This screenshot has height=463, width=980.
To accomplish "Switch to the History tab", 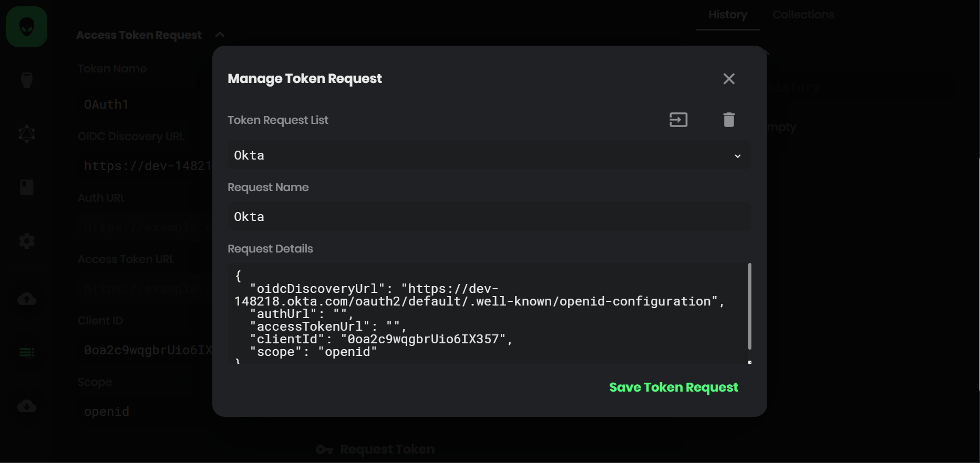I will click(728, 15).
